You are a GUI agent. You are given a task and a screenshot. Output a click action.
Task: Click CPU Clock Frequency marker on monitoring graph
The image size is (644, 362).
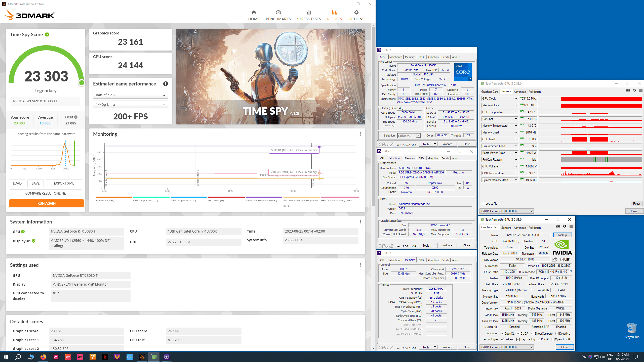pos(319,147)
